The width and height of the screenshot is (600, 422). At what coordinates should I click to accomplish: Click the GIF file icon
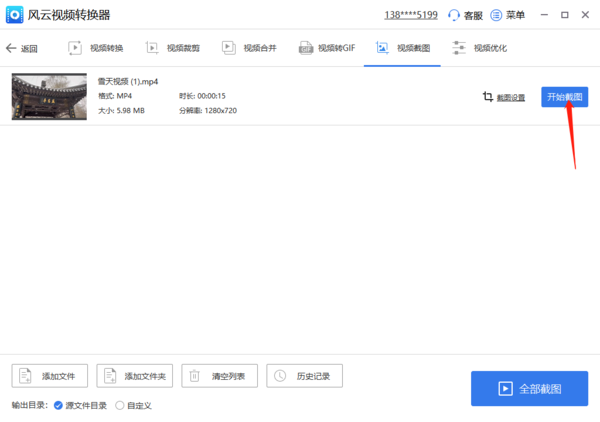pos(306,48)
